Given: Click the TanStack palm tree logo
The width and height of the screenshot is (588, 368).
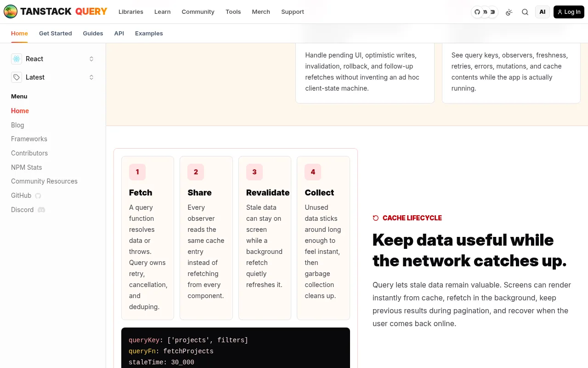Looking at the screenshot, I should 11,11.
